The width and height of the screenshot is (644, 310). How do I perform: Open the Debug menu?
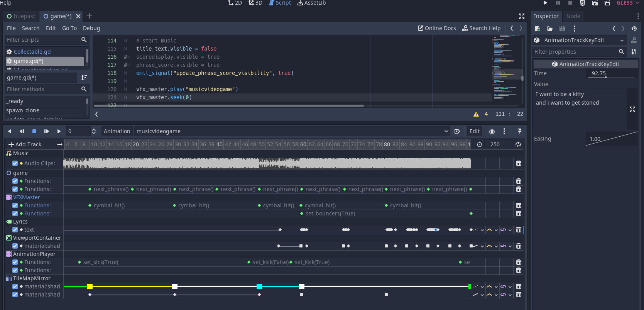(91, 28)
